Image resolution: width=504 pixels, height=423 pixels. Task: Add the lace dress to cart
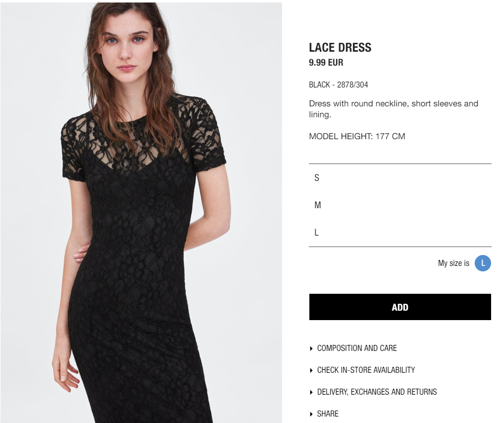(400, 307)
